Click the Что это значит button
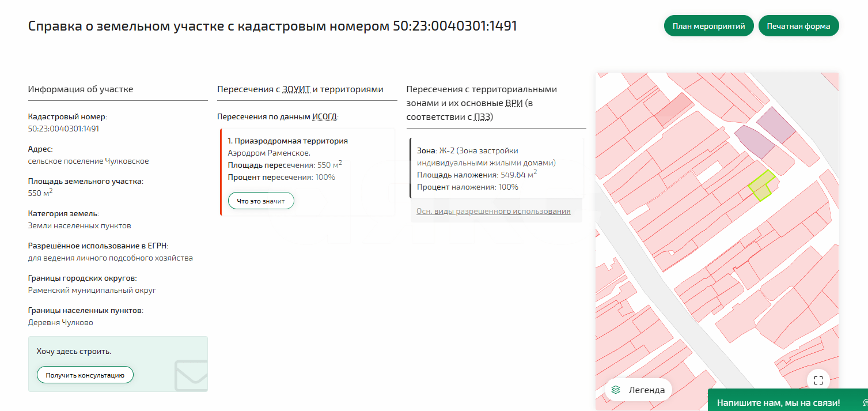The width and height of the screenshot is (868, 411). [261, 201]
